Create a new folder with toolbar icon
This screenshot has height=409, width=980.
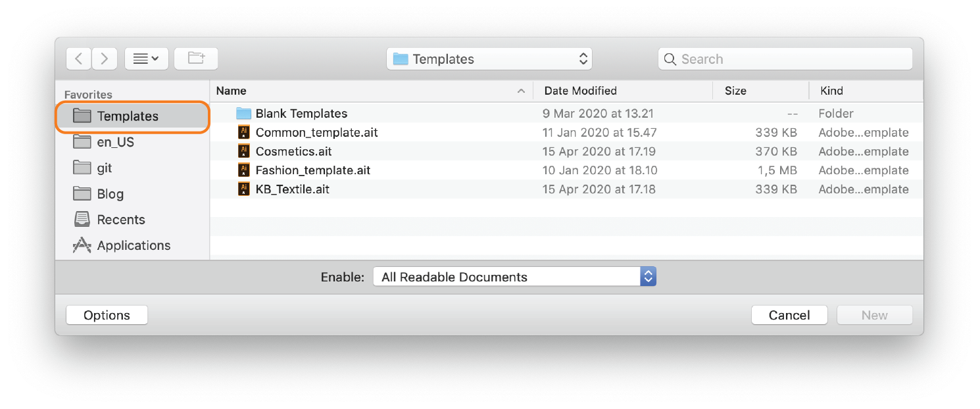pos(196,59)
